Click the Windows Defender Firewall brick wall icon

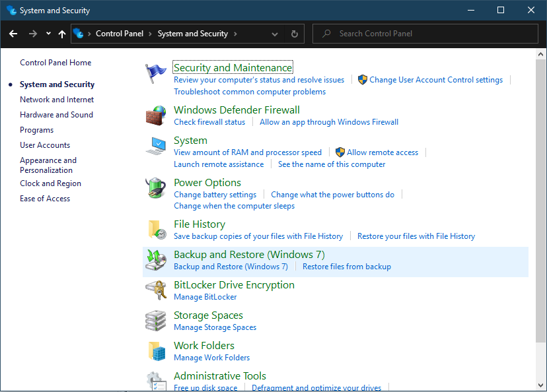(156, 115)
